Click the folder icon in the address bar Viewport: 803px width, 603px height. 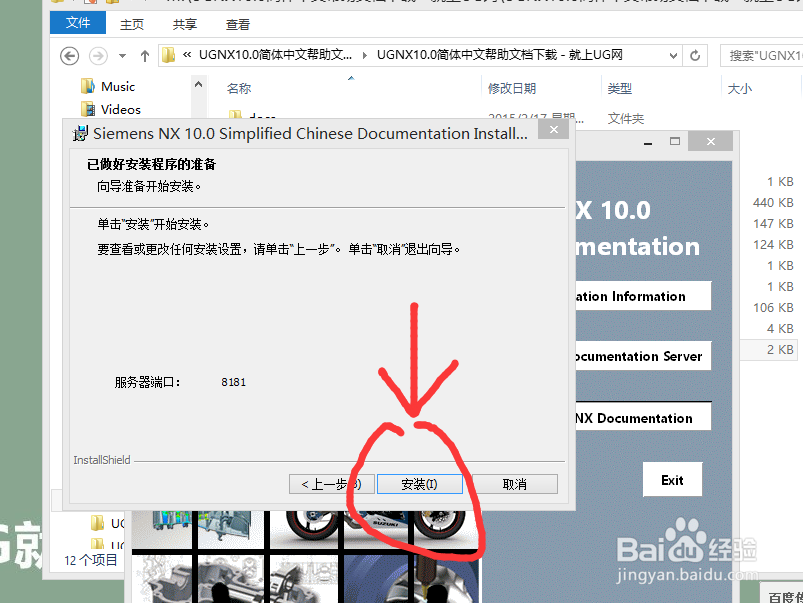click(168, 55)
